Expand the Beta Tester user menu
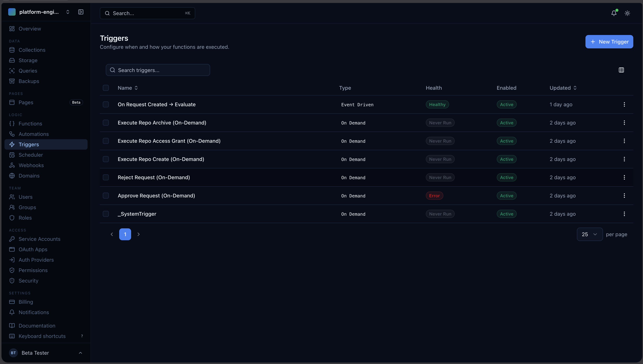643x364 pixels. coord(46,353)
